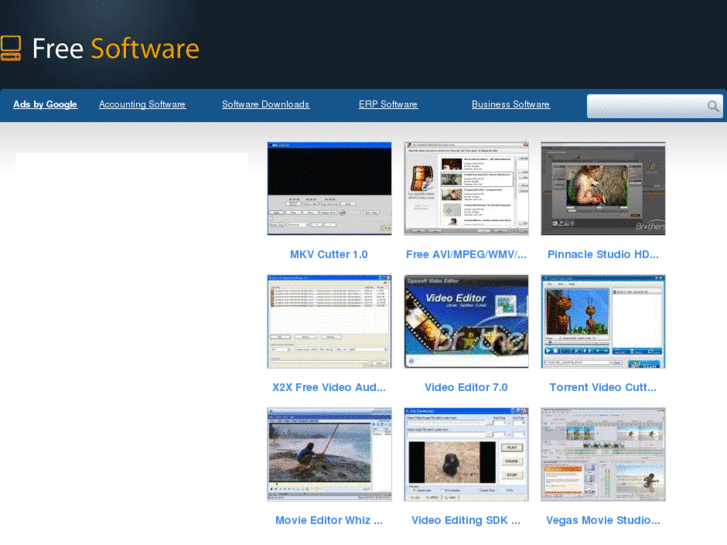Click the Pinnacle Studio HD... title link
727x545 pixels.
pos(603,254)
